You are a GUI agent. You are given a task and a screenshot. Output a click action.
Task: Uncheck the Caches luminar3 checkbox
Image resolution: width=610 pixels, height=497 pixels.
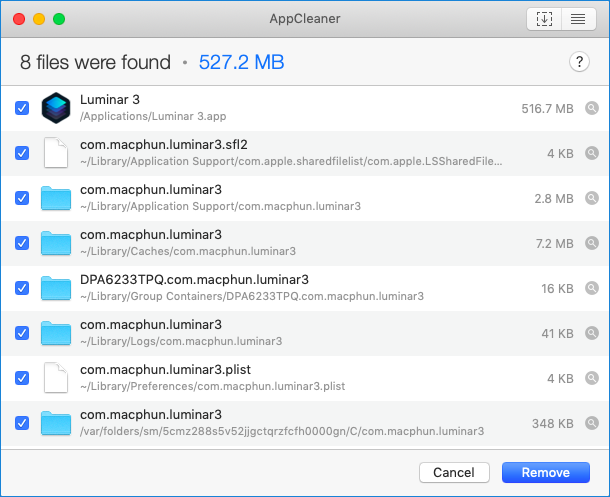(x=22, y=243)
